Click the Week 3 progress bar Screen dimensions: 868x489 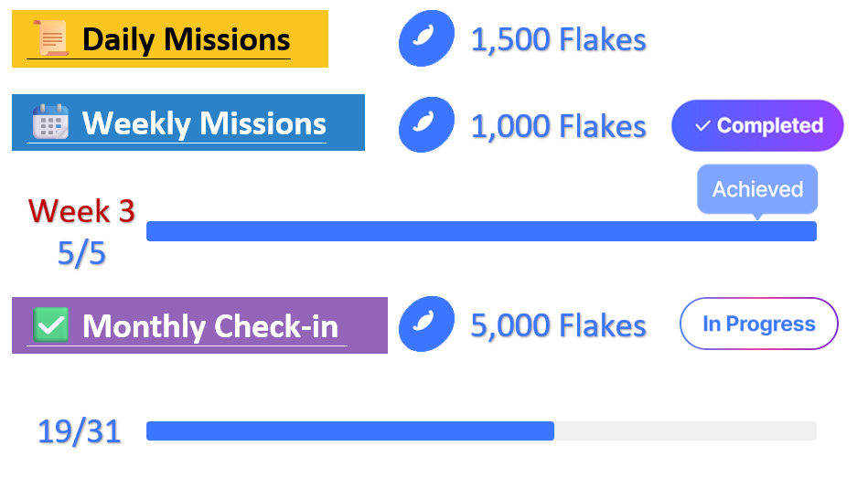[481, 231]
